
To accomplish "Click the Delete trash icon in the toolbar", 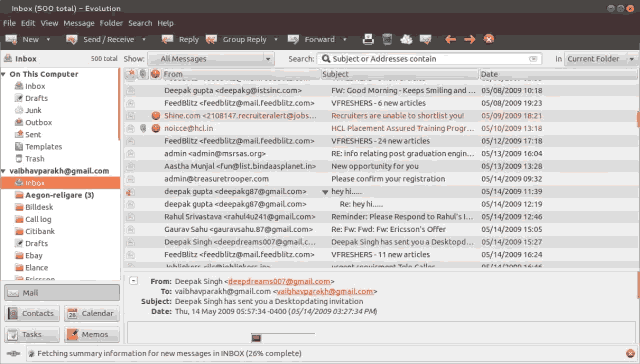I will (x=387, y=39).
